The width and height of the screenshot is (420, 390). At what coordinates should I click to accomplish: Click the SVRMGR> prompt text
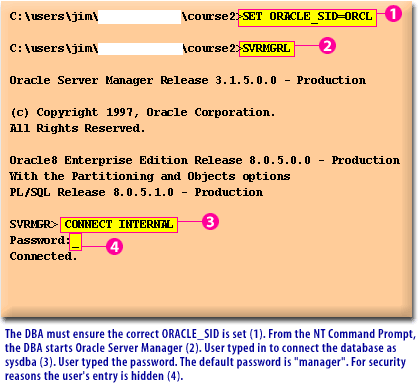(33, 224)
